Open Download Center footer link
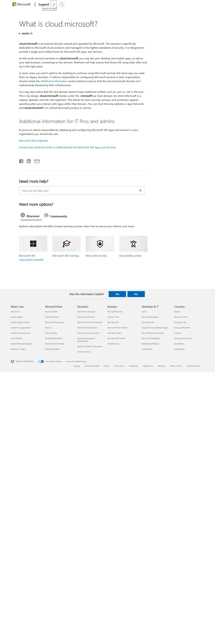215x644 pixels. [52, 317]
